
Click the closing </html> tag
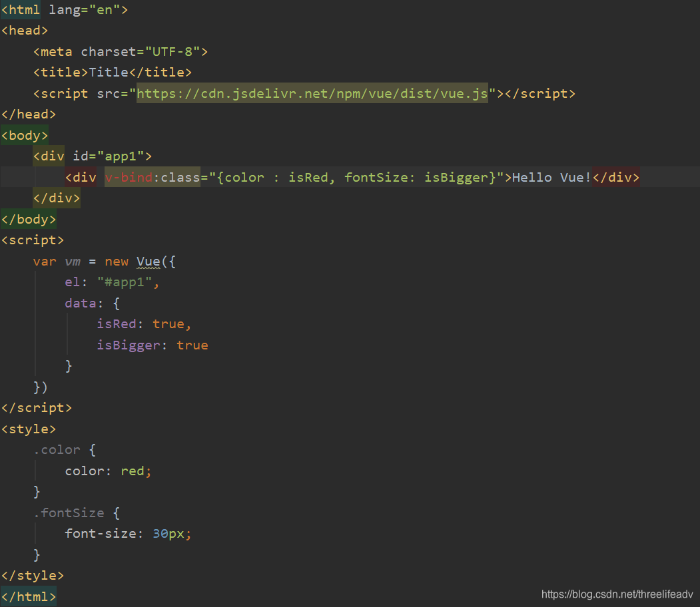29,596
